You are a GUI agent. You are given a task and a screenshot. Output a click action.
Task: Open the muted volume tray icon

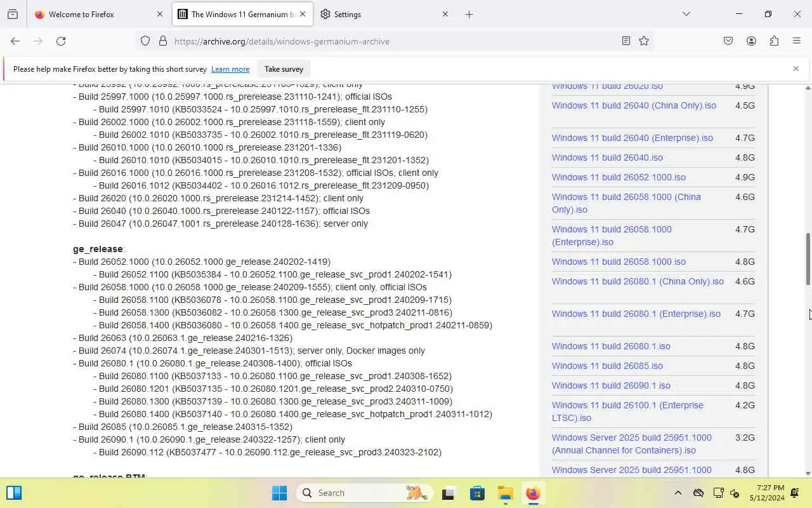735,493
